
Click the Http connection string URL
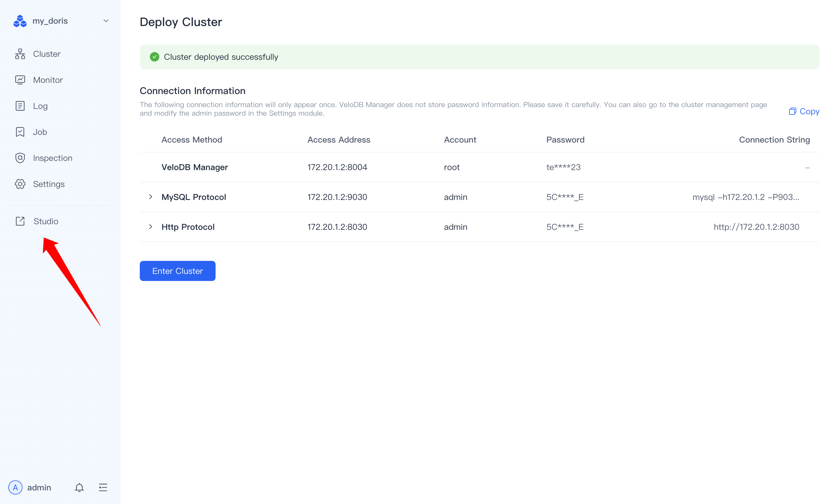coord(756,227)
